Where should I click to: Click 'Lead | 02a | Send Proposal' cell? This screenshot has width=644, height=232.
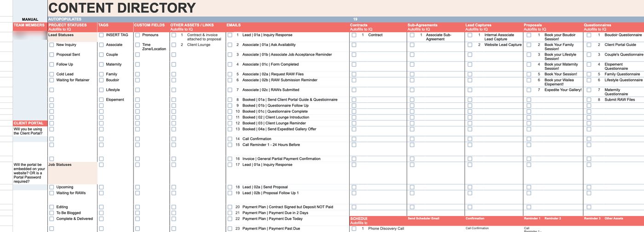pyautogui.click(x=265, y=187)
